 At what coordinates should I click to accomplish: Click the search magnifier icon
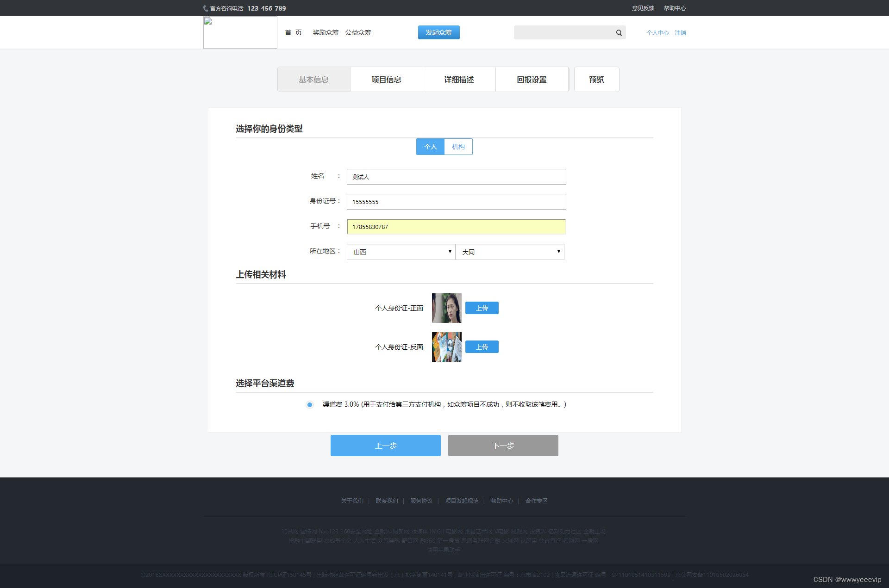[x=619, y=33]
